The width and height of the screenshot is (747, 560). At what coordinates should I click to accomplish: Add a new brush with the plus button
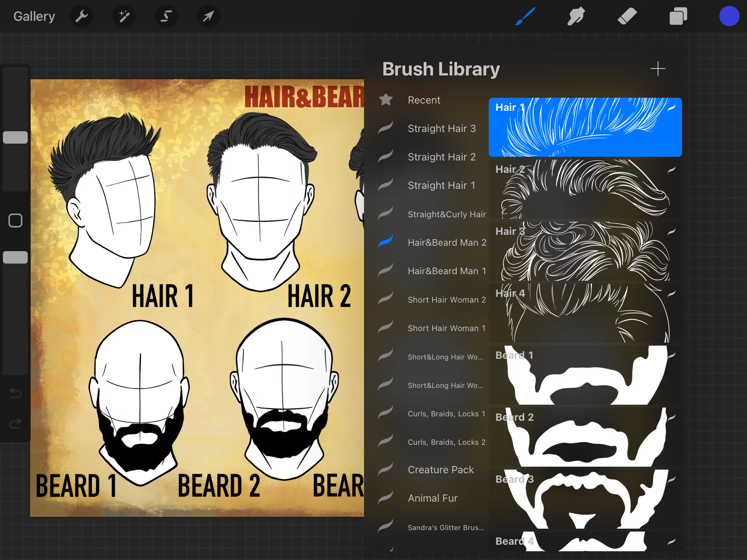[658, 69]
